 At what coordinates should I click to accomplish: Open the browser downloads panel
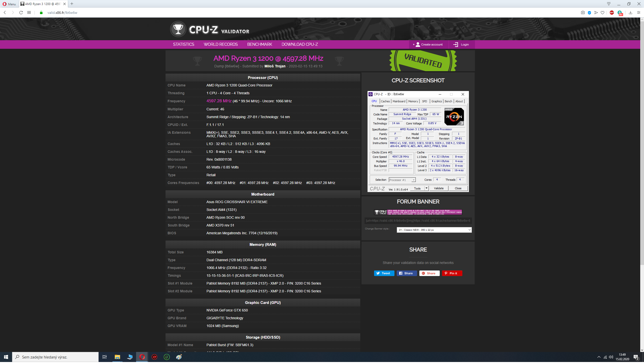coord(631,13)
